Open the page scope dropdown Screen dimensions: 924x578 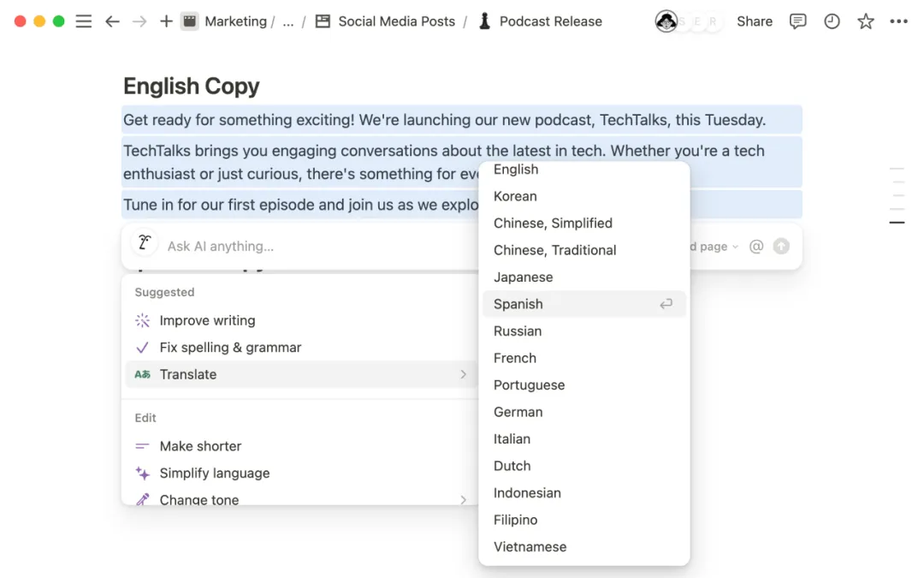coord(714,247)
